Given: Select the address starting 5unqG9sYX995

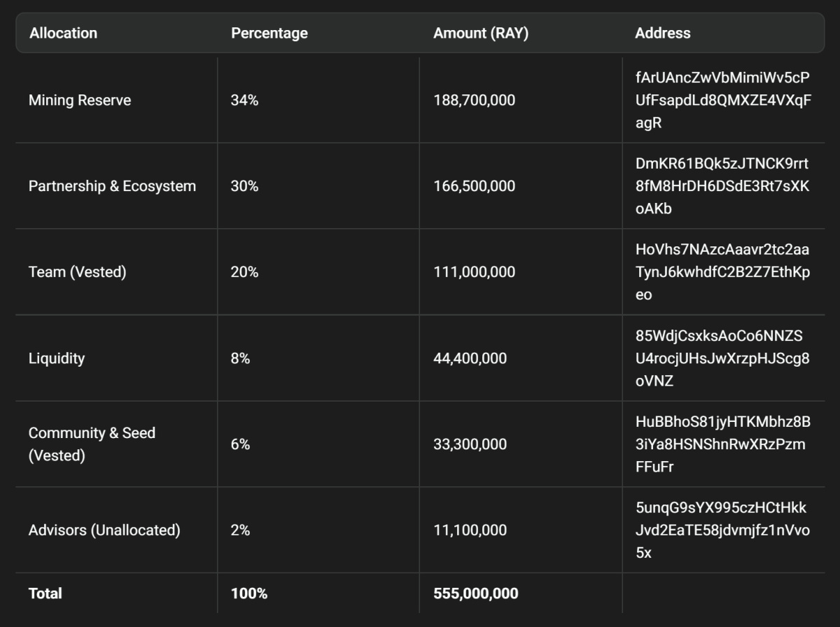Looking at the screenshot, I should pyautogui.click(x=723, y=530).
